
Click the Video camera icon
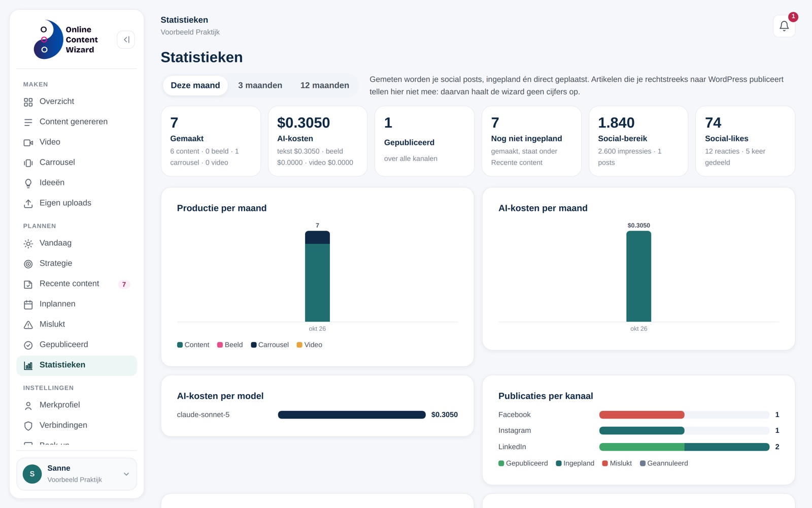pos(28,143)
